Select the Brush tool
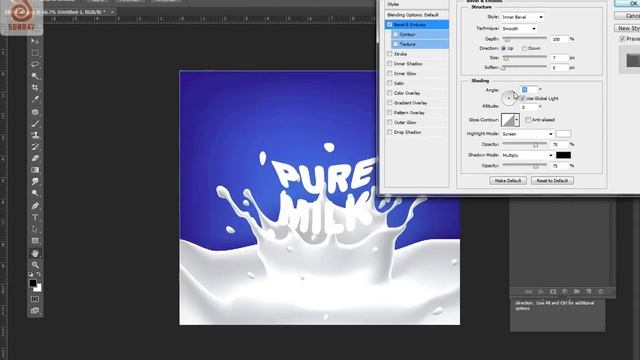Viewport: 640px width, 360px height. (x=35, y=123)
